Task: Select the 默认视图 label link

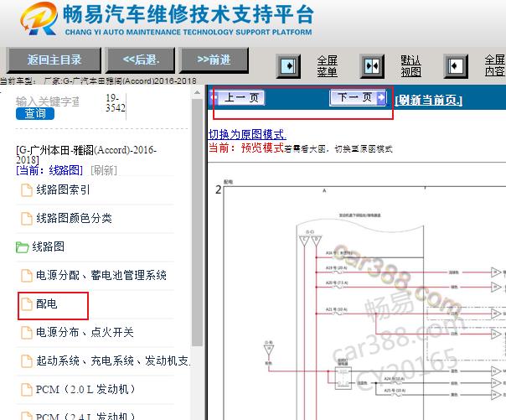Action: click(410, 66)
